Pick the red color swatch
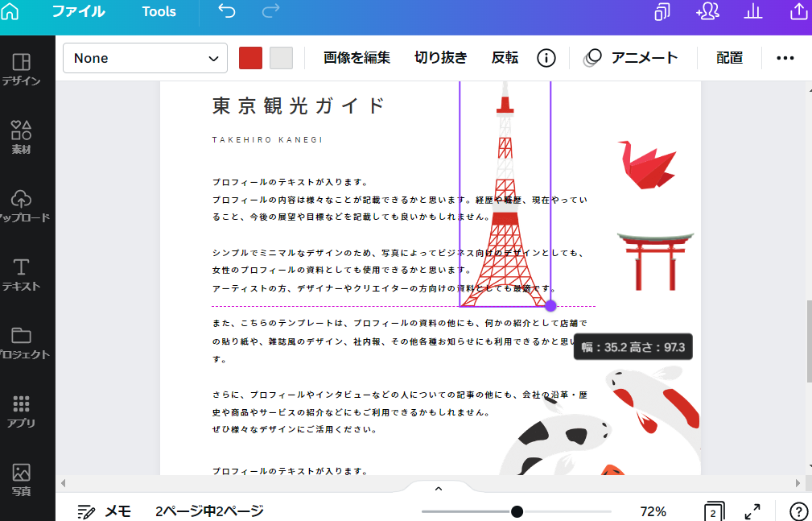 click(250, 58)
